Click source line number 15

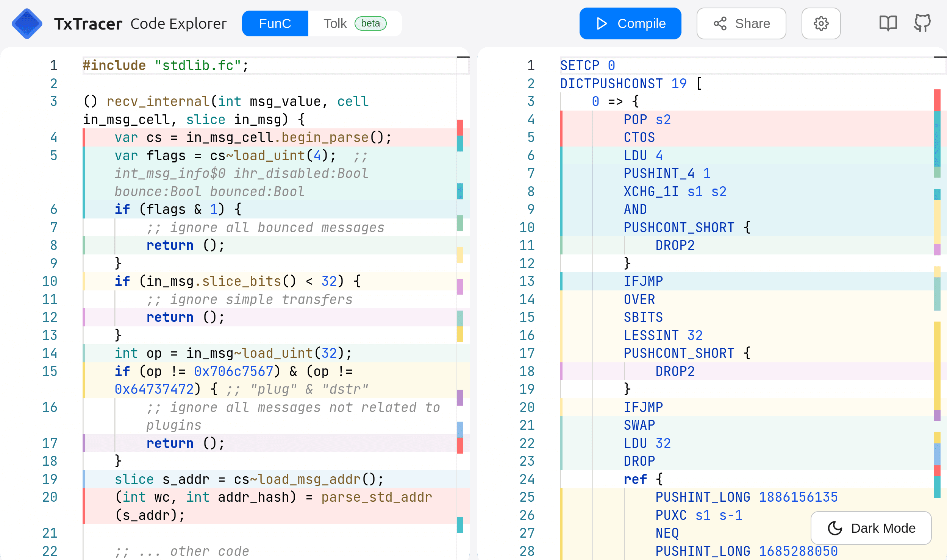pyautogui.click(x=50, y=371)
